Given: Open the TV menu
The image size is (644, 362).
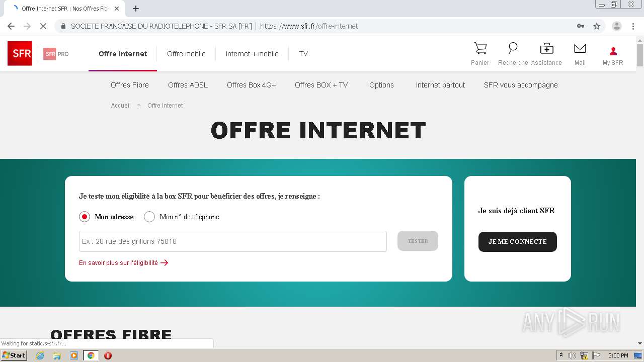Looking at the screenshot, I should coord(303,54).
